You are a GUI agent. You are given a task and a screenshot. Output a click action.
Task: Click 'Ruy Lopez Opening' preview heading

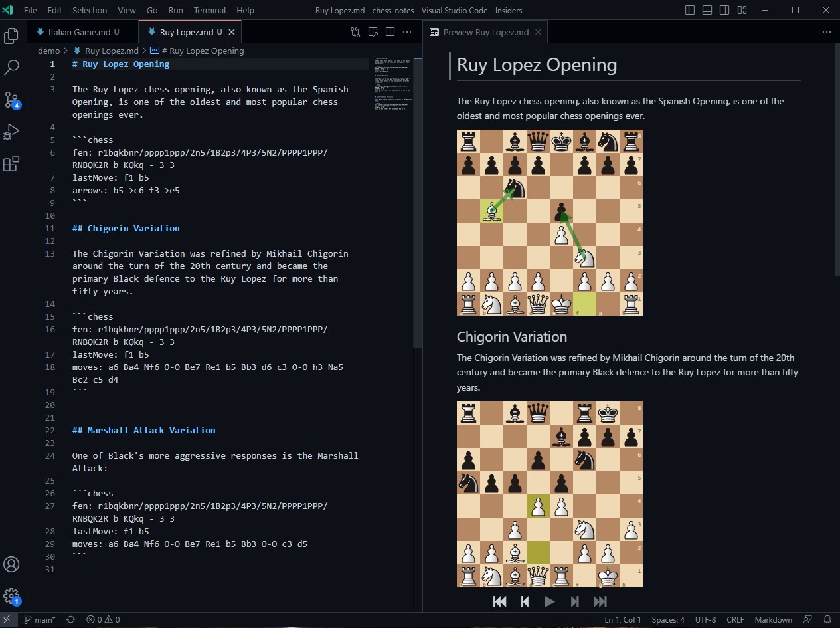click(537, 65)
